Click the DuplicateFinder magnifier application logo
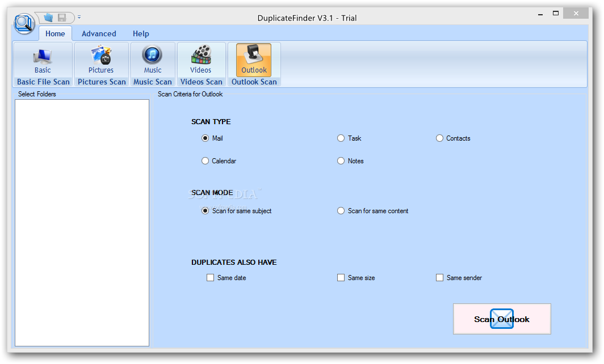 24,23
